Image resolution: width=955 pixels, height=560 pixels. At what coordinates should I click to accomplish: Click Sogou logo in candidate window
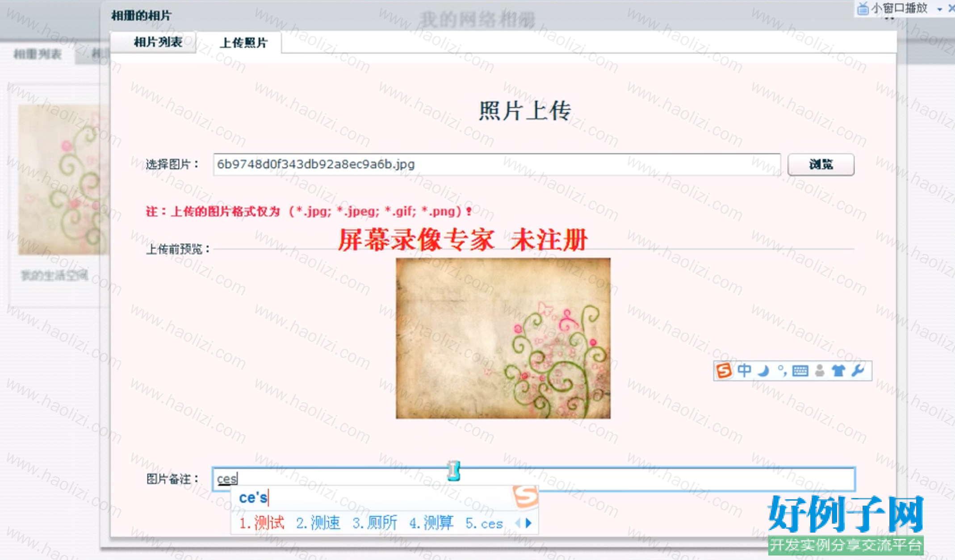(x=525, y=497)
